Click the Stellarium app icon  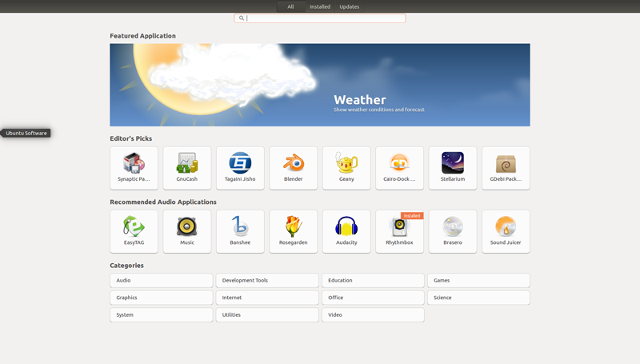click(x=452, y=163)
